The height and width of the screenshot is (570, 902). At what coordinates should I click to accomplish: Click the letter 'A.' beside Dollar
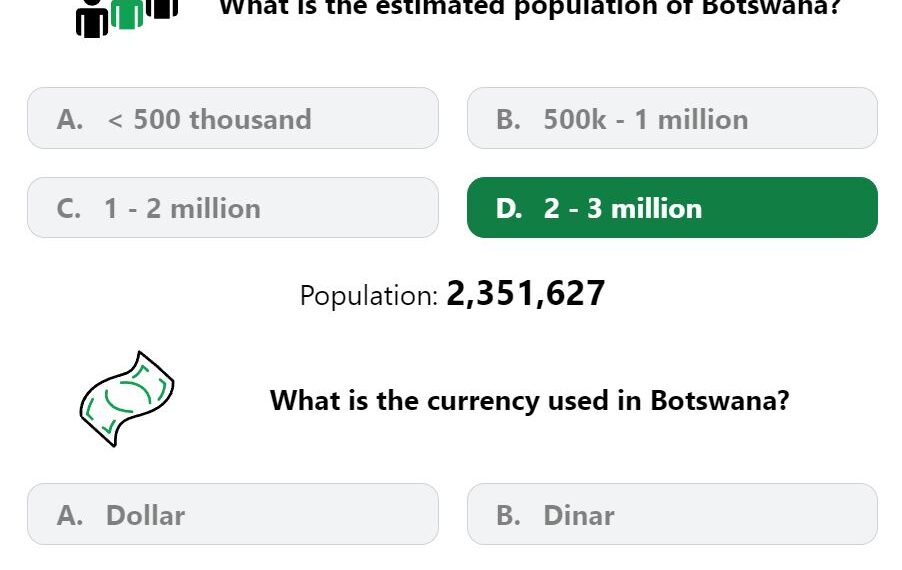click(70, 515)
